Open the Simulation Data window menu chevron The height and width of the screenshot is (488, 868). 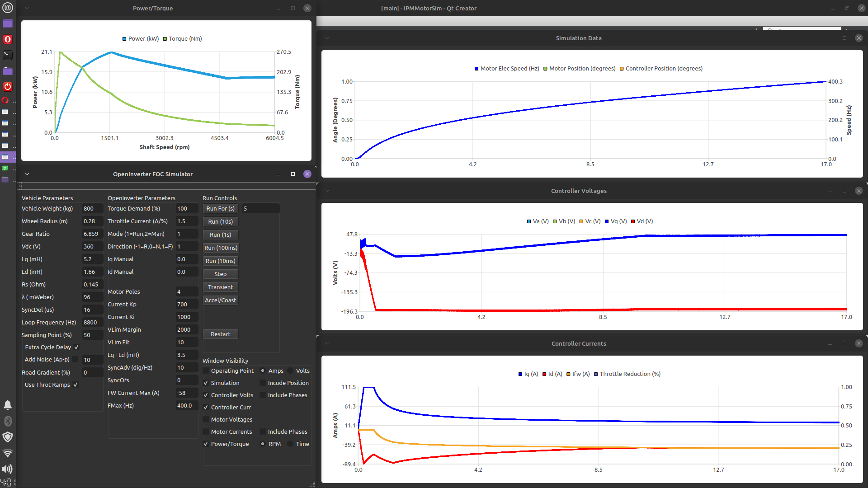coord(327,38)
